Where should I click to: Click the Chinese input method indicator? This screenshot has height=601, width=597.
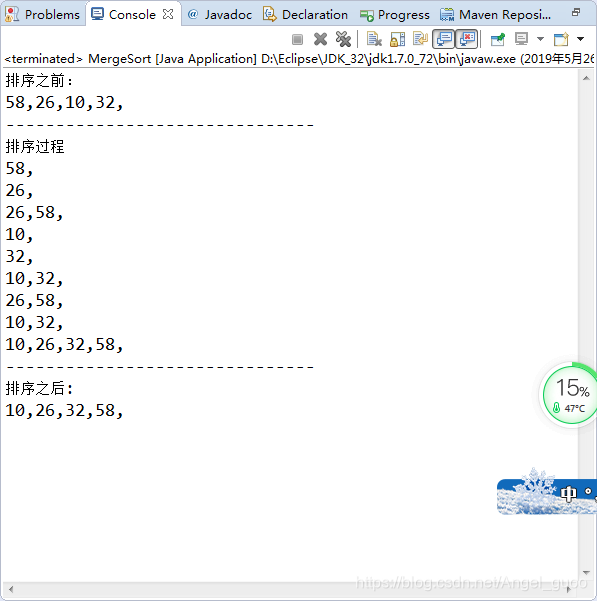coord(568,493)
